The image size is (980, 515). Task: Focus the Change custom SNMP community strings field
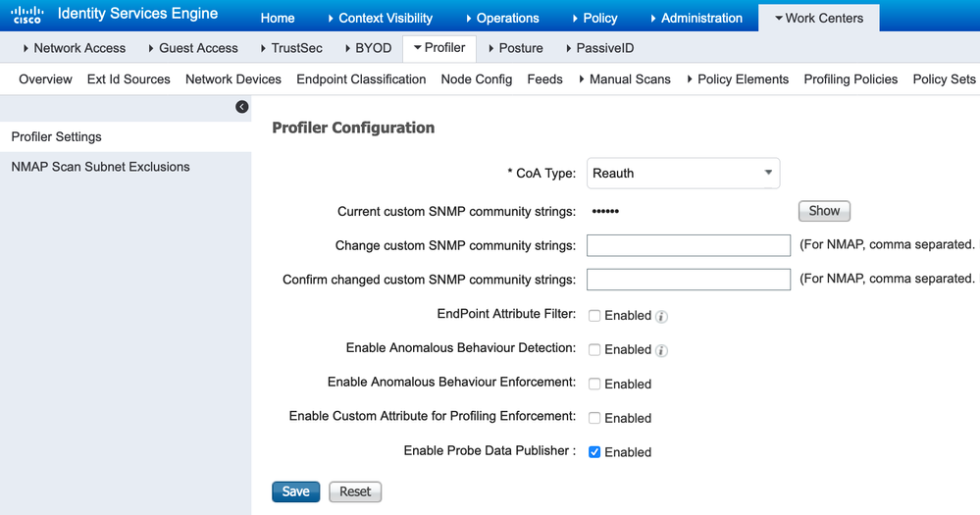[688, 245]
